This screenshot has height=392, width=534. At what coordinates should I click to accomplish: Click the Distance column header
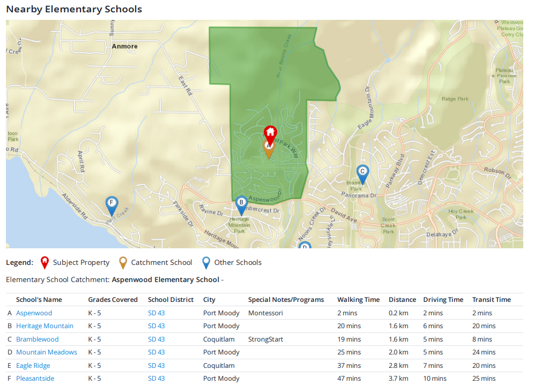coord(402,300)
